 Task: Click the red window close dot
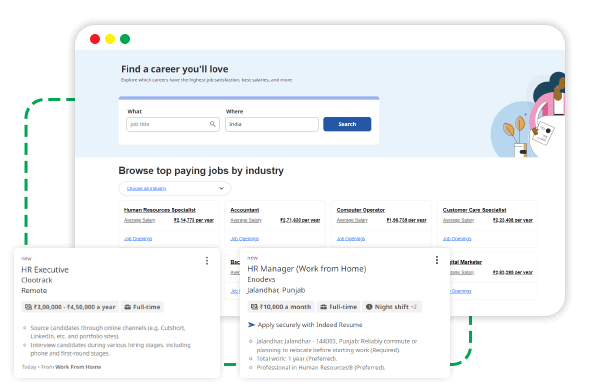(95, 39)
